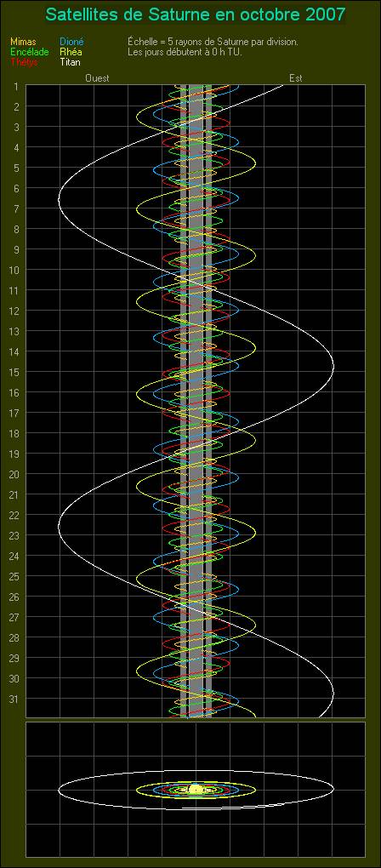Viewport: 381px width, 868px height.
Task: Click day 19 on the date axis
Action: tap(15, 454)
